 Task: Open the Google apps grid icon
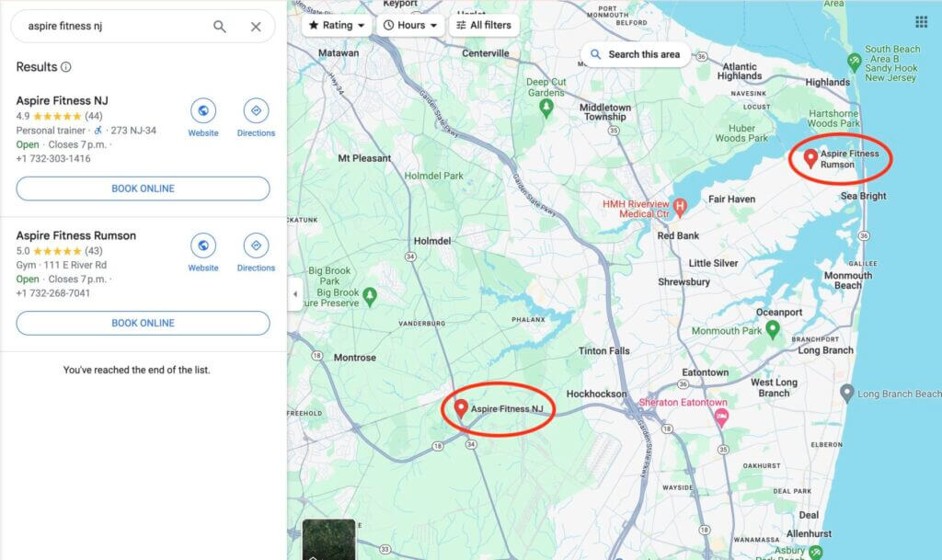click(921, 22)
